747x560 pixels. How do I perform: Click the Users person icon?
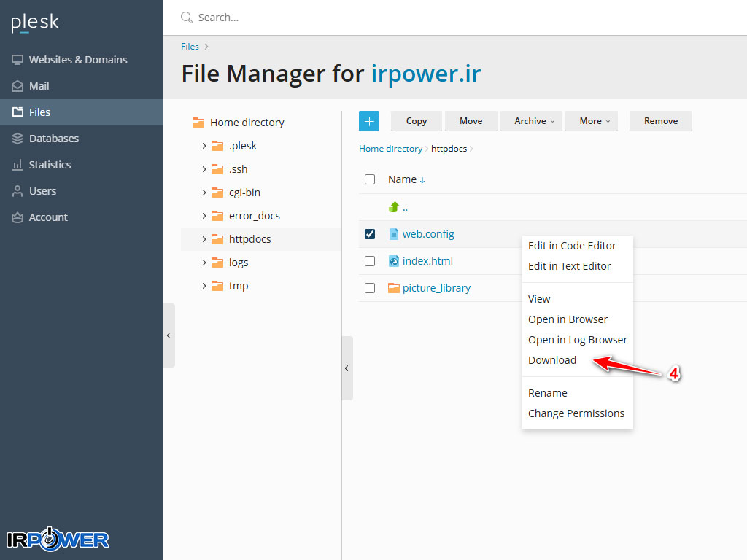[18, 191]
